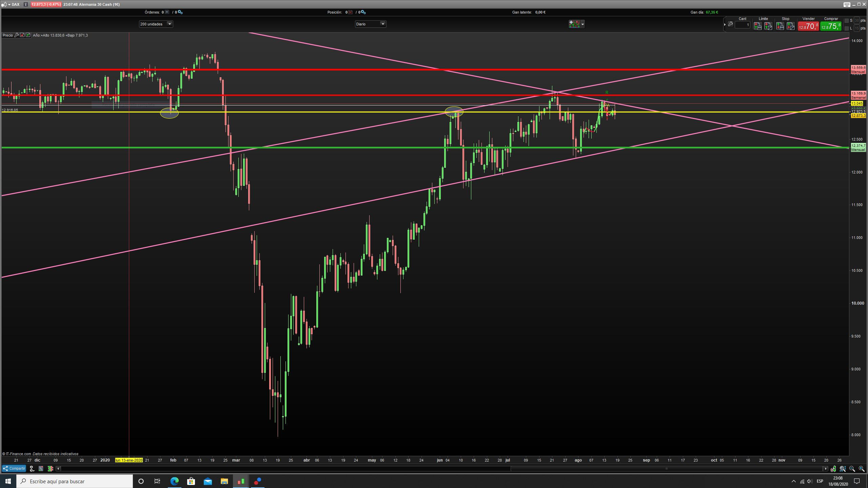Click the Compartir share button
This screenshot has height=488, width=868.
pyautogui.click(x=14, y=469)
